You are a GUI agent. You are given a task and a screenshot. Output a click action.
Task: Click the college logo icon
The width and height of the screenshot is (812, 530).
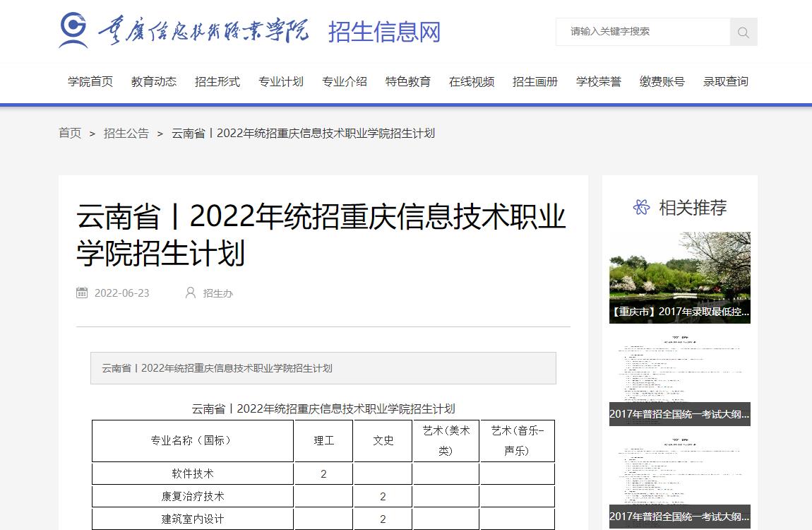[x=73, y=30]
